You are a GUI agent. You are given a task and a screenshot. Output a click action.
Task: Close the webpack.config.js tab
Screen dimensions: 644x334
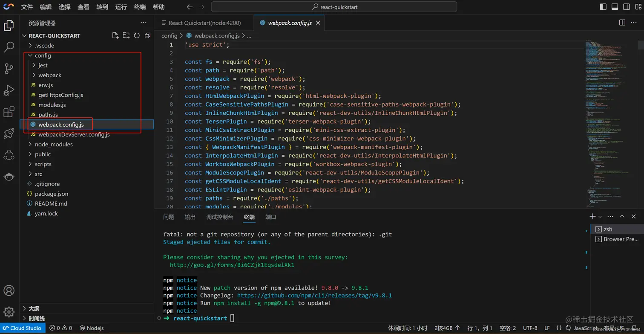(x=318, y=23)
